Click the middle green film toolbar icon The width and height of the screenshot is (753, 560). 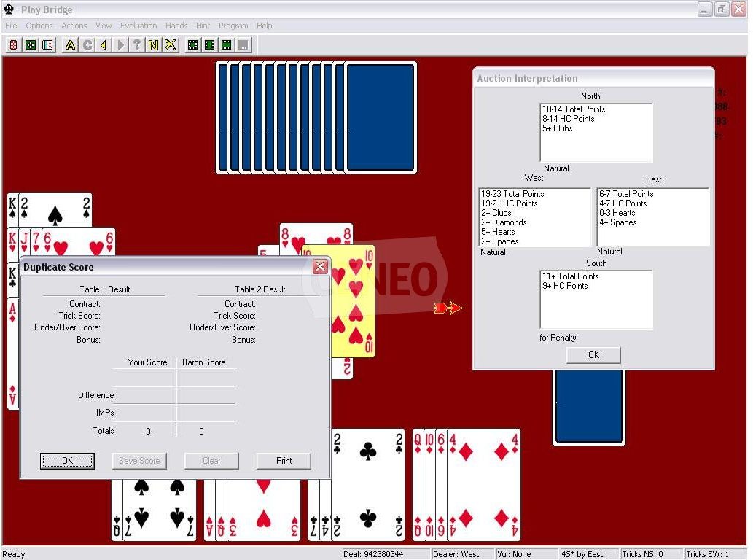(209, 45)
